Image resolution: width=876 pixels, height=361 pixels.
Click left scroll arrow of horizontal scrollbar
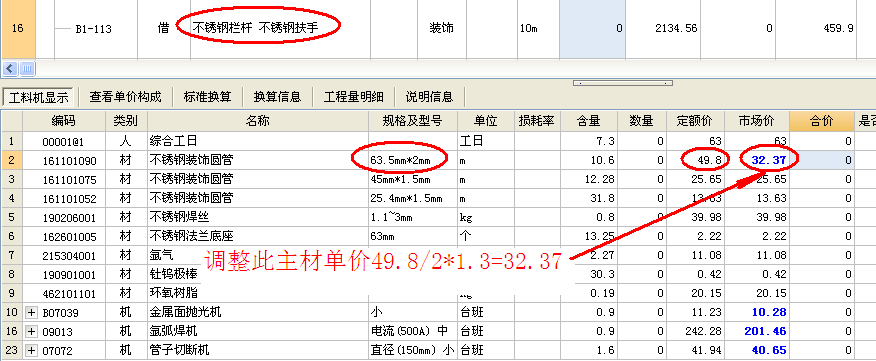tap(10, 69)
